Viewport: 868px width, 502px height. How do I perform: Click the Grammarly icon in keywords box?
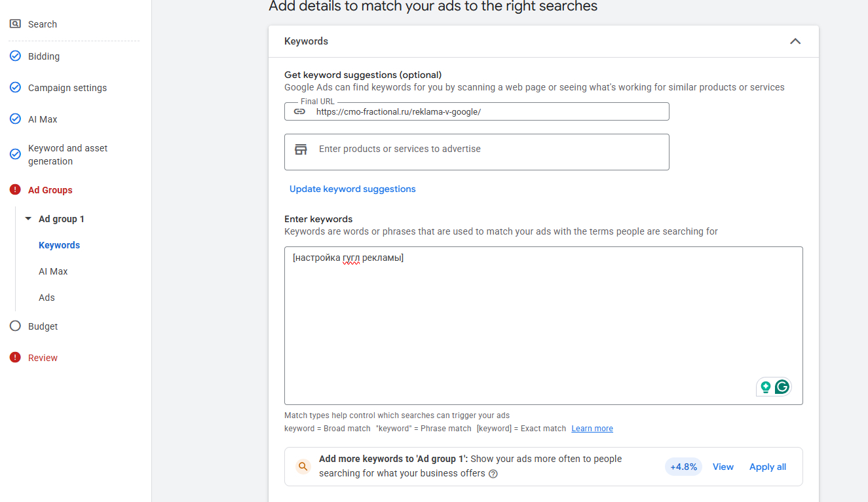[x=782, y=387]
